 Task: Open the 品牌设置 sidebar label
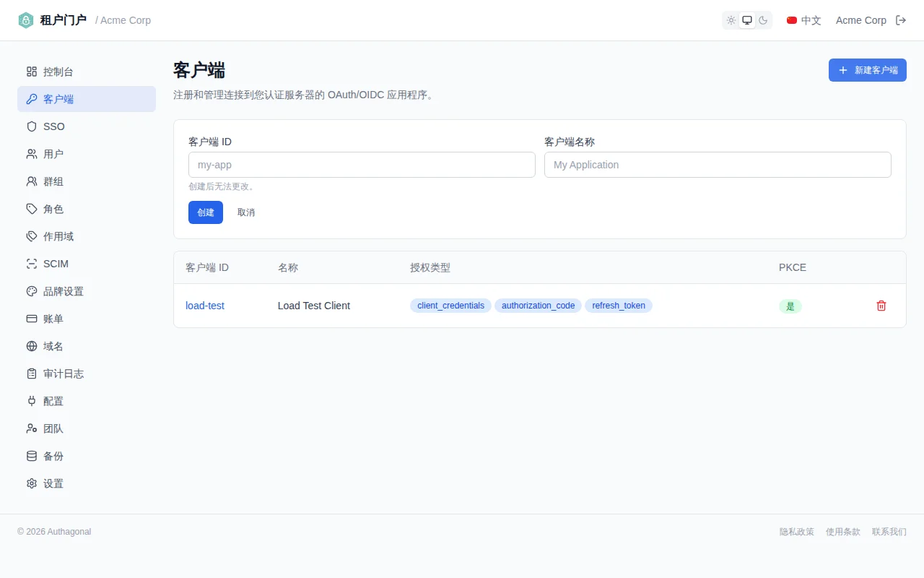[x=64, y=291]
